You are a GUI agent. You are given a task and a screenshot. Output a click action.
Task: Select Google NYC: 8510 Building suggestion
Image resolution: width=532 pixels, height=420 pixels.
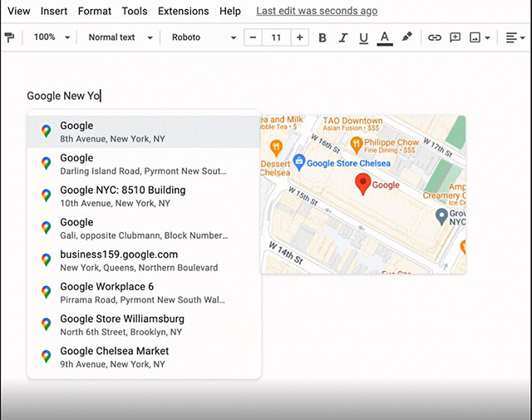pos(144,196)
